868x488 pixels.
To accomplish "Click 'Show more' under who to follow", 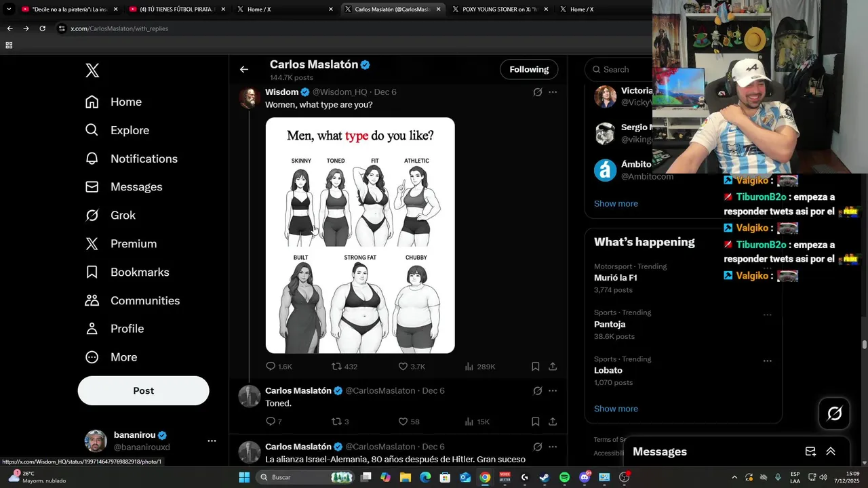I will tap(616, 203).
